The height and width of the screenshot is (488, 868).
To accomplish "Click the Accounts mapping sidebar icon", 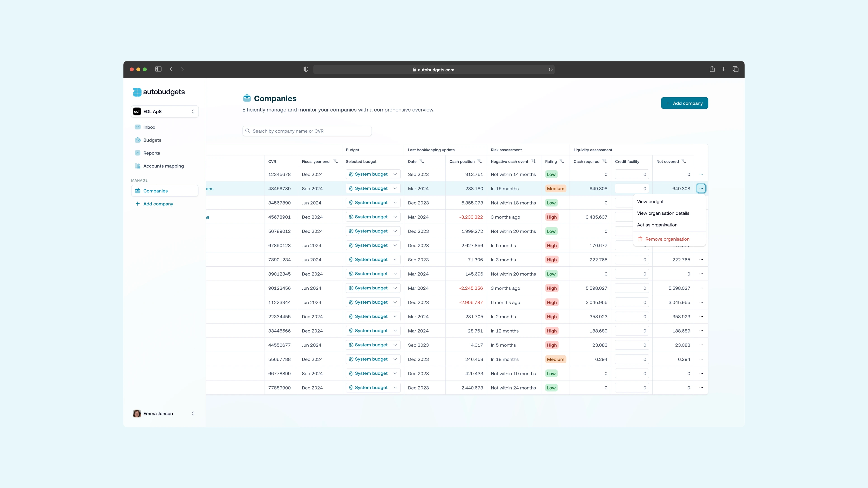I will 137,166.
